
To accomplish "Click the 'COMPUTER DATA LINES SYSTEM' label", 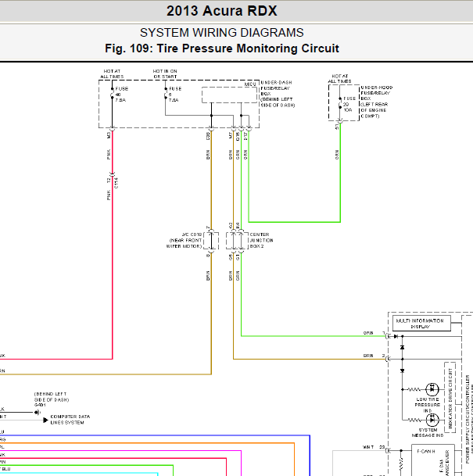I will click(70, 420).
